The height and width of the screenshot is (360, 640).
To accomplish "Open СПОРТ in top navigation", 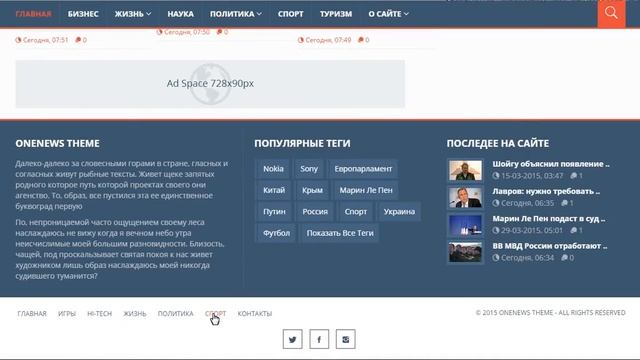I will (x=291, y=14).
